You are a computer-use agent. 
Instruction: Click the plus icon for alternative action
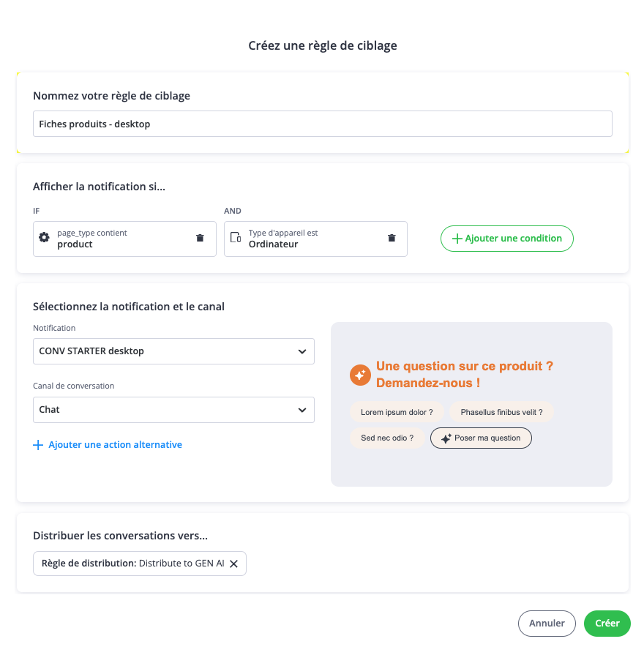pyautogui.click(x=39, y=445)
